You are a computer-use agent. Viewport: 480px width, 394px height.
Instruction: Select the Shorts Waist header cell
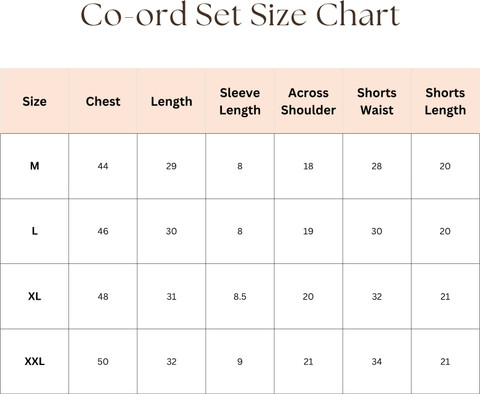[377, 101]
